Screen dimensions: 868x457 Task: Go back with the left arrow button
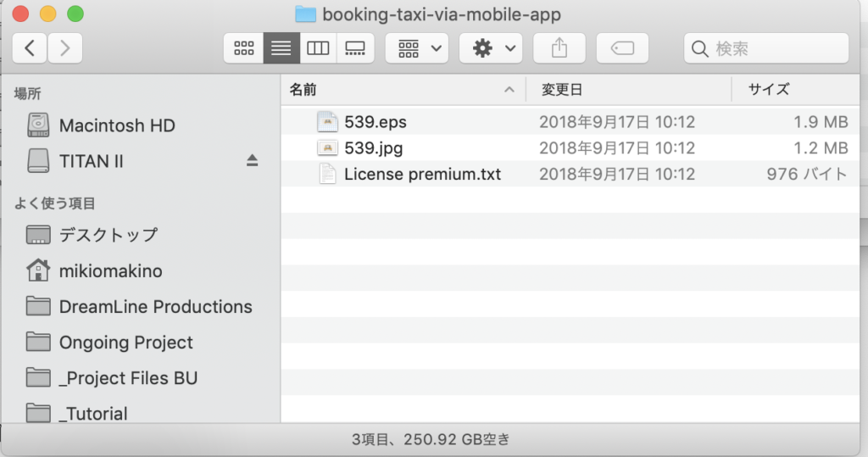30,48
